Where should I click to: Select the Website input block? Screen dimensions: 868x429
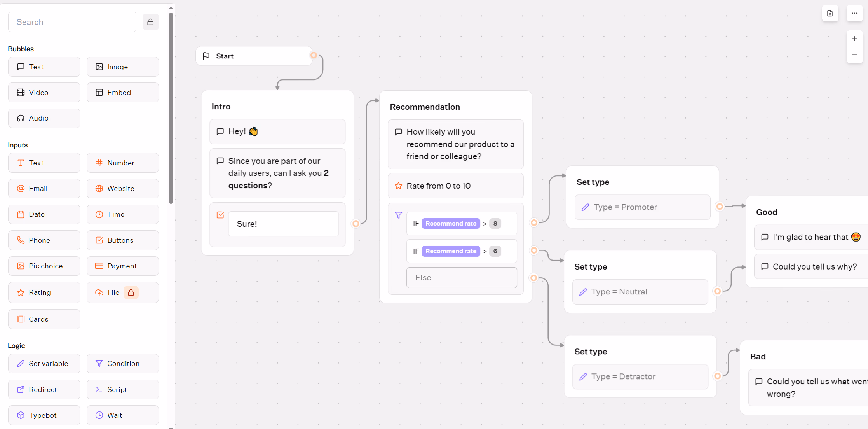[123, 189]
